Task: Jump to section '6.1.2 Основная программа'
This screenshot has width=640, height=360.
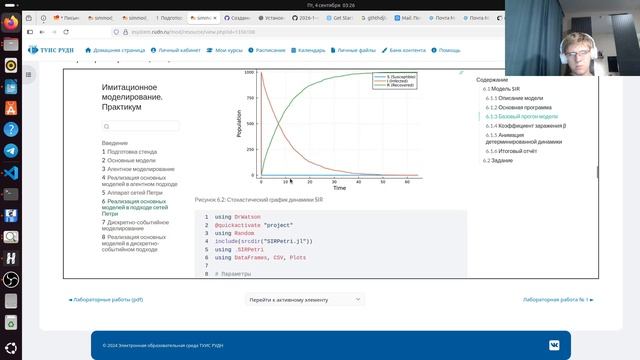Action: pos(518,107)
